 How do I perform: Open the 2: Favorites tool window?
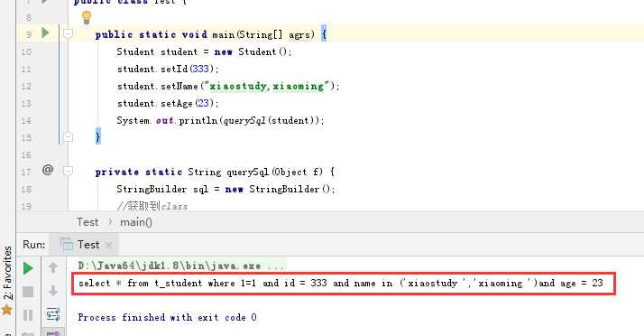point(7,273)
